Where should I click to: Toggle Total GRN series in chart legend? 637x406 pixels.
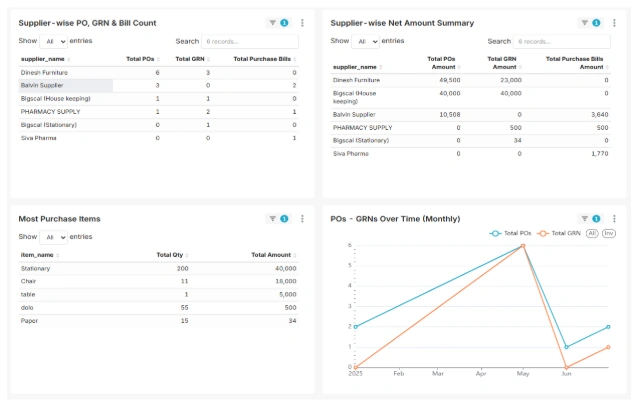pos(558,233)
